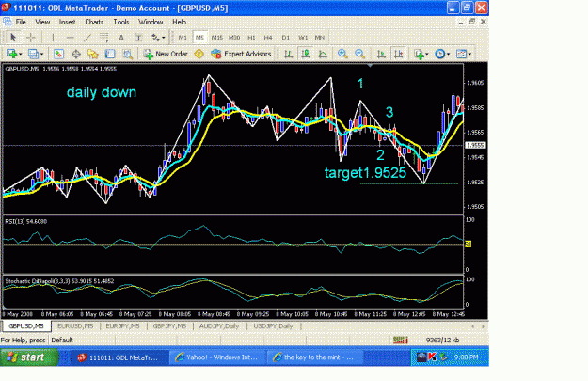The width and height of the screenshot is (588, 381).
Task: Select the cursor arrow tool
Action: (x=13, y=37)
